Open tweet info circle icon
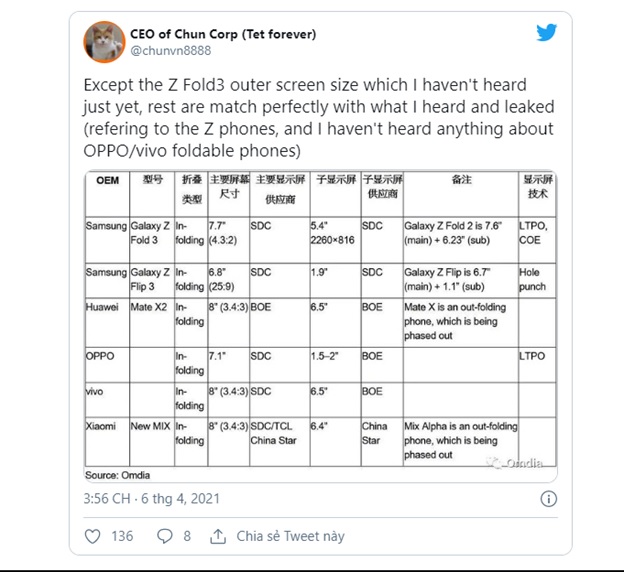The width and height of the screenshot is (624, 572). 548,499
